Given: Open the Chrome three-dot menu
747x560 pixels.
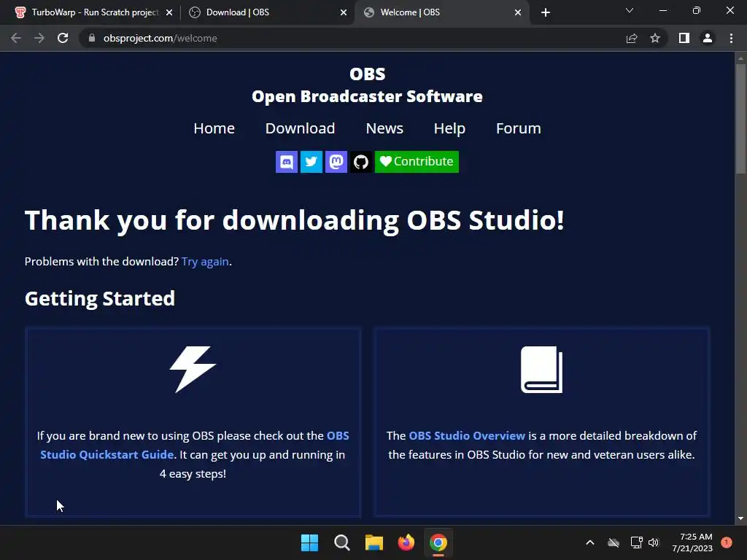Looking at the screenshot, I should click(x=731, y=38).
